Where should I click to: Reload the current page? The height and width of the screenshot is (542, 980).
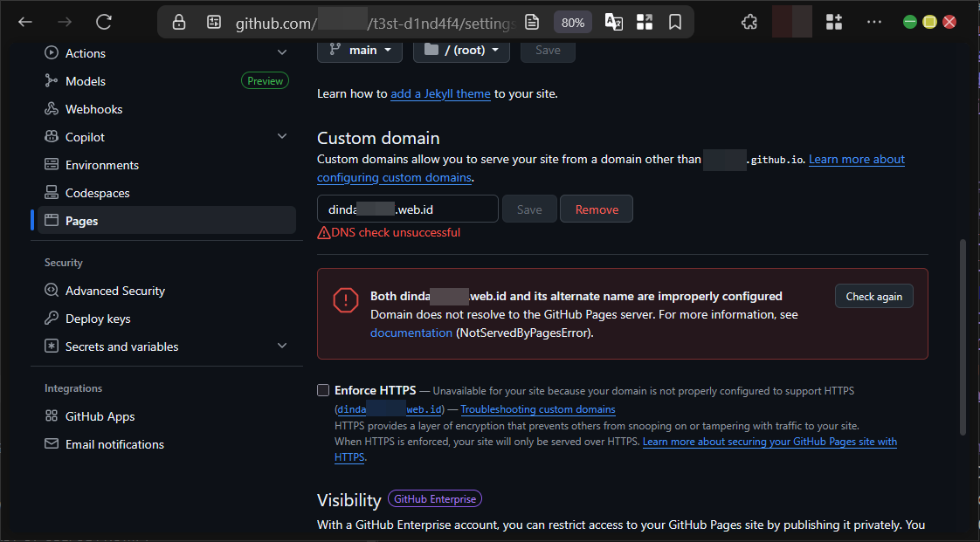(x=103, y=22)
